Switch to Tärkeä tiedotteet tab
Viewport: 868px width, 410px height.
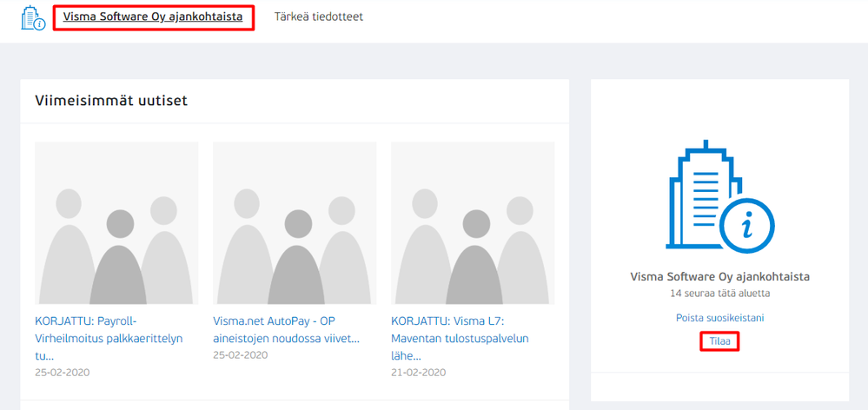pos(318,17)
